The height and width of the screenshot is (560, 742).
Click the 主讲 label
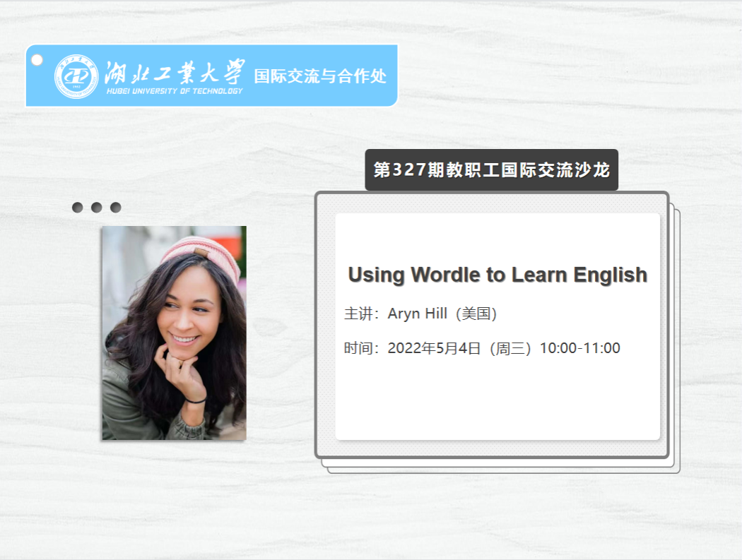tap(358, 314)
